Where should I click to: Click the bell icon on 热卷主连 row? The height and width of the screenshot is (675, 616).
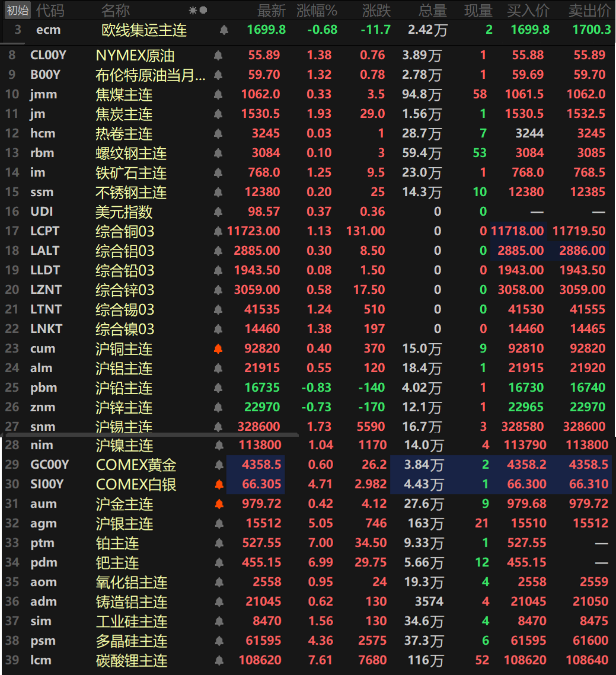click(x=218, y=133)
